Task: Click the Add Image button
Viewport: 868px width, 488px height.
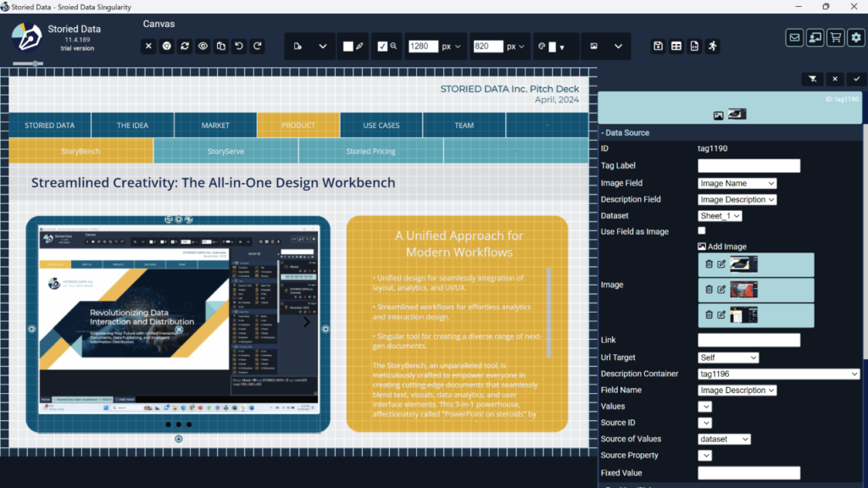Action: click(x=721, y=247)
